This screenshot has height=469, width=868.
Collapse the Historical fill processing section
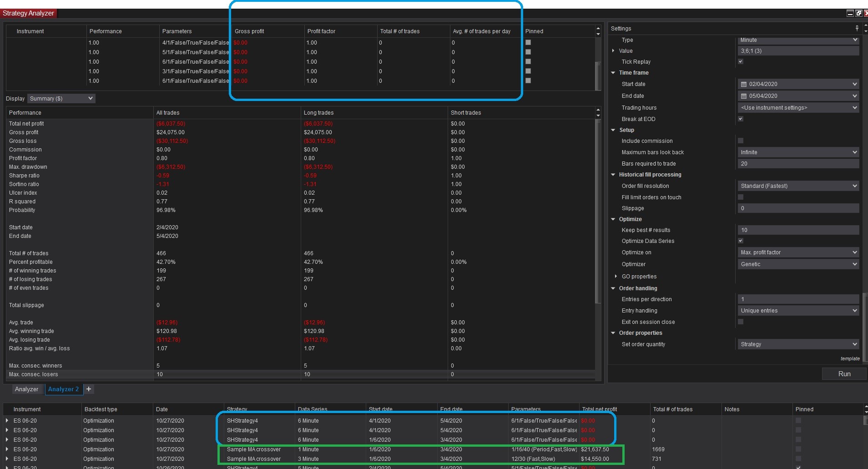point(613,175)
